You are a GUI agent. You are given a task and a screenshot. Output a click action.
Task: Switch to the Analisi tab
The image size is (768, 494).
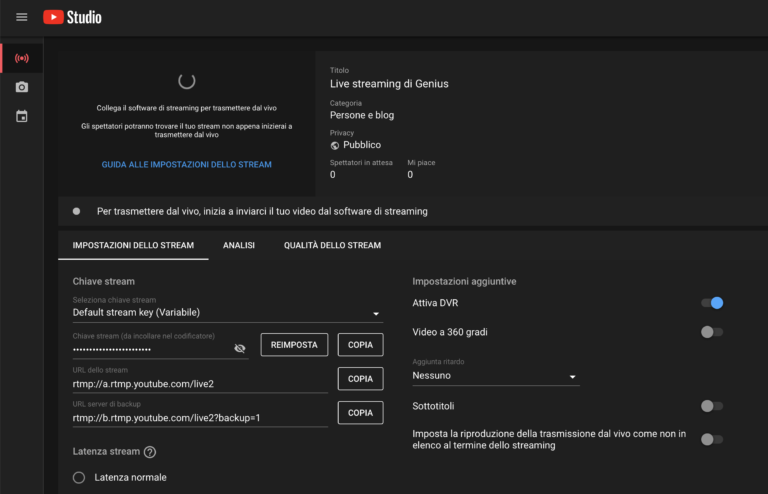pos(239,245)
